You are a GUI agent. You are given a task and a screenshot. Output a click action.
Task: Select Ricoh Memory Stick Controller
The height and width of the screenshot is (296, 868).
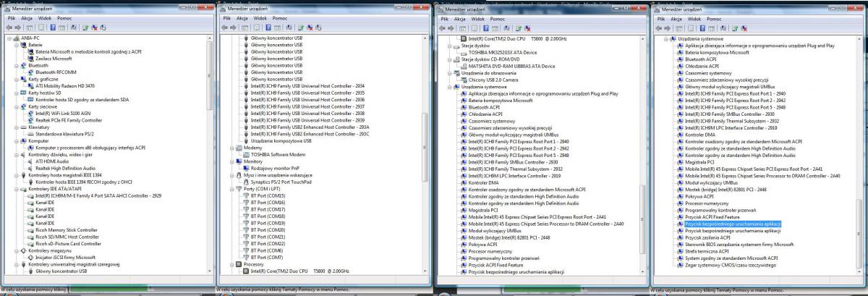67,230
